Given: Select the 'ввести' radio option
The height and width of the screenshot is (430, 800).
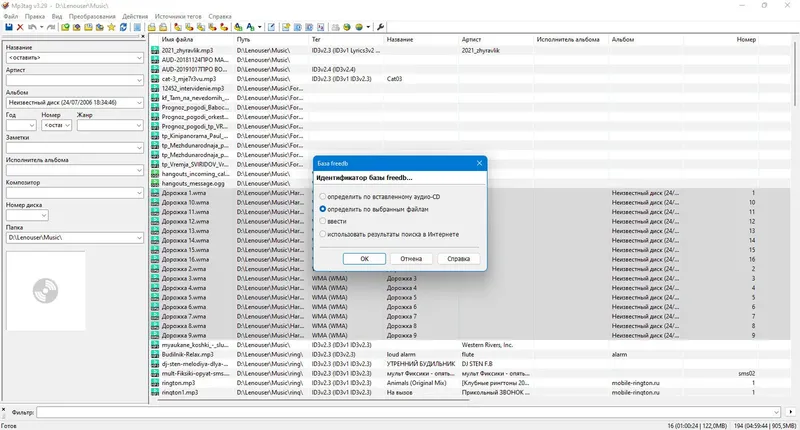Looking at the screenshot, I should coord(322,221).
